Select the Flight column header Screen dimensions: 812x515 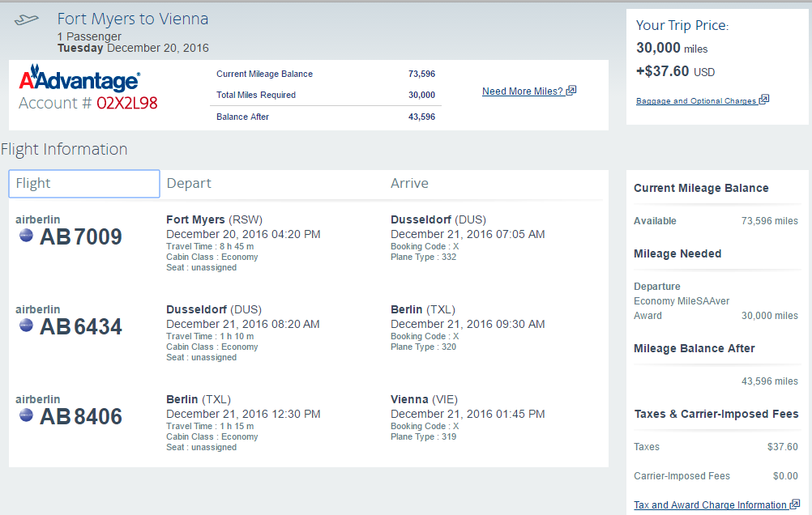click(x=84, y=184)
